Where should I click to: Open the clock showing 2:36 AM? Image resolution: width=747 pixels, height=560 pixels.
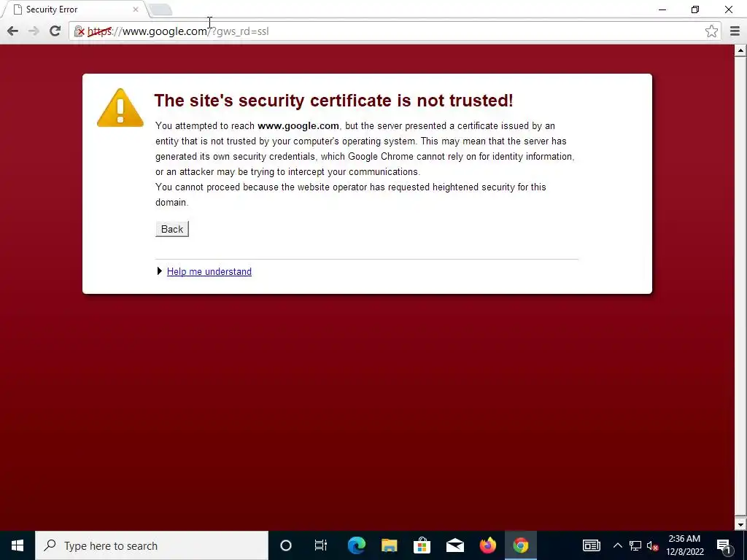pos(684,545)
